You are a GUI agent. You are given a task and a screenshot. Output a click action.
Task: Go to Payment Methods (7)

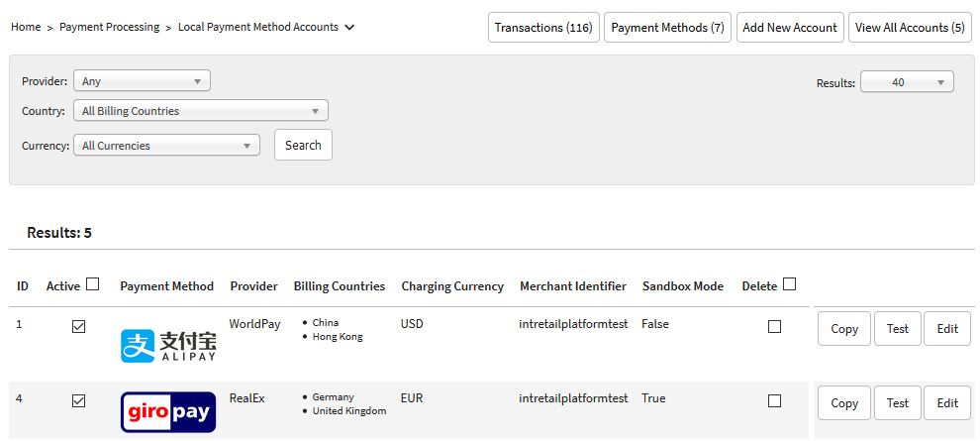tap(667, 28)
